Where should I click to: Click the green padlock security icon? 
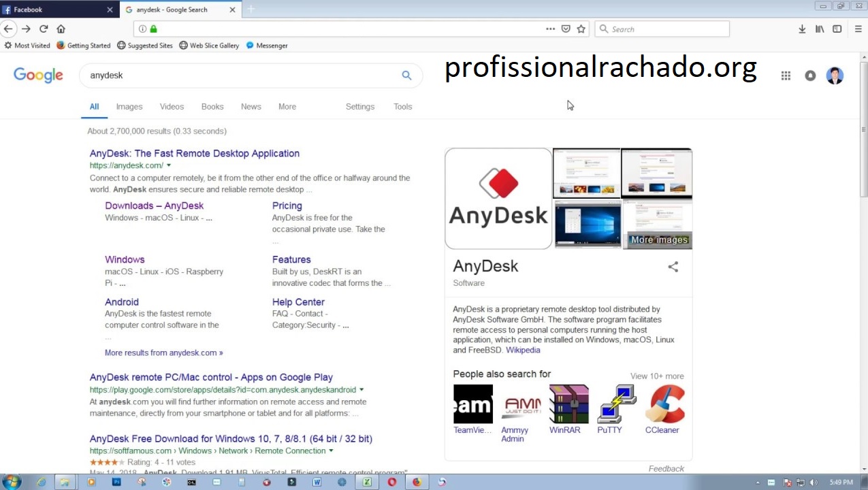click(153, 29)
